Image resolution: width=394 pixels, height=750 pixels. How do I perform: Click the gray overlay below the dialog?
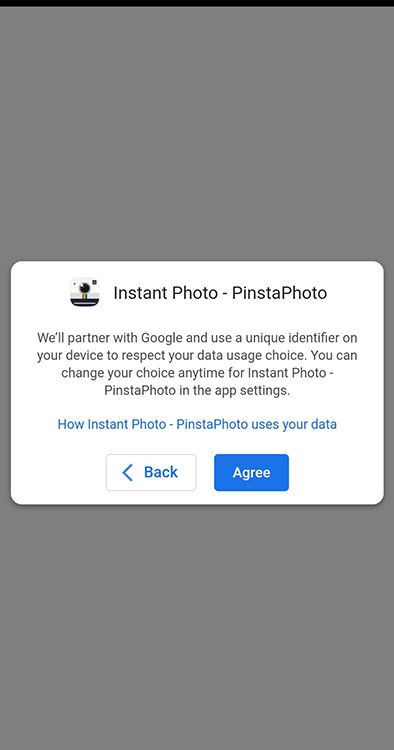click(197, 627)
